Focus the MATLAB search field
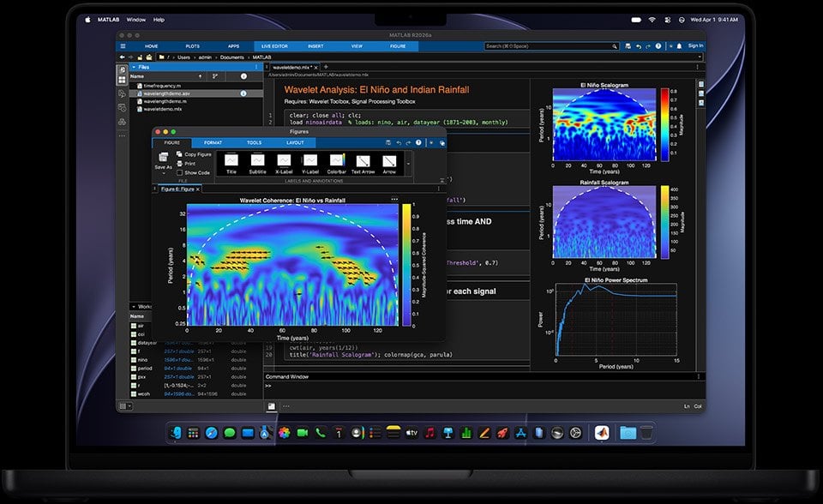 pos(551,46)
